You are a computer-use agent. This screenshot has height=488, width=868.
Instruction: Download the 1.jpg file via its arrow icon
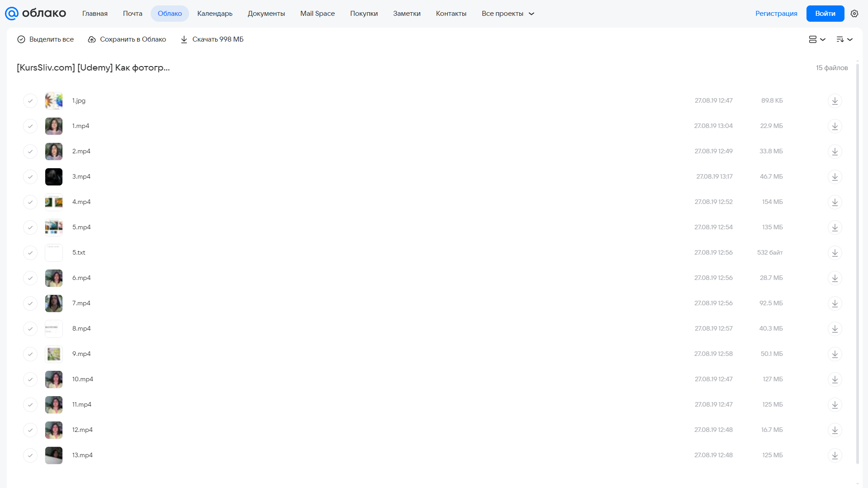pyautogui.click(x=835, y=101)
